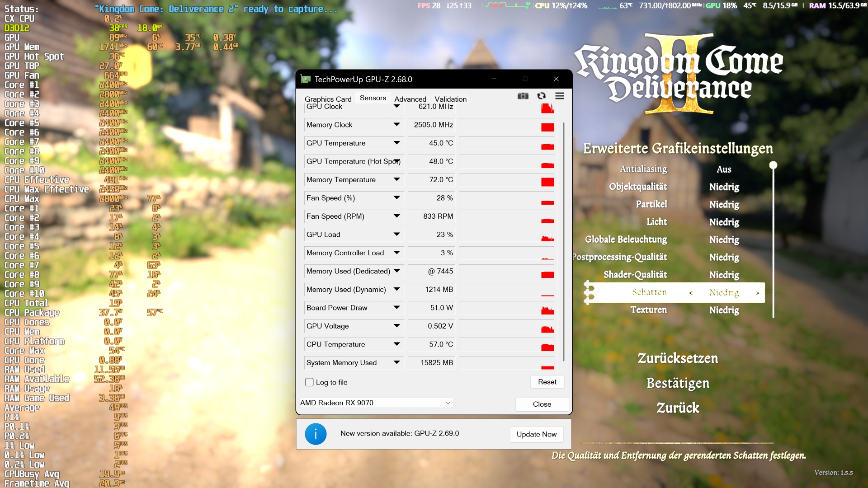Select the Partikel setting in game menu

click(651, 204)
